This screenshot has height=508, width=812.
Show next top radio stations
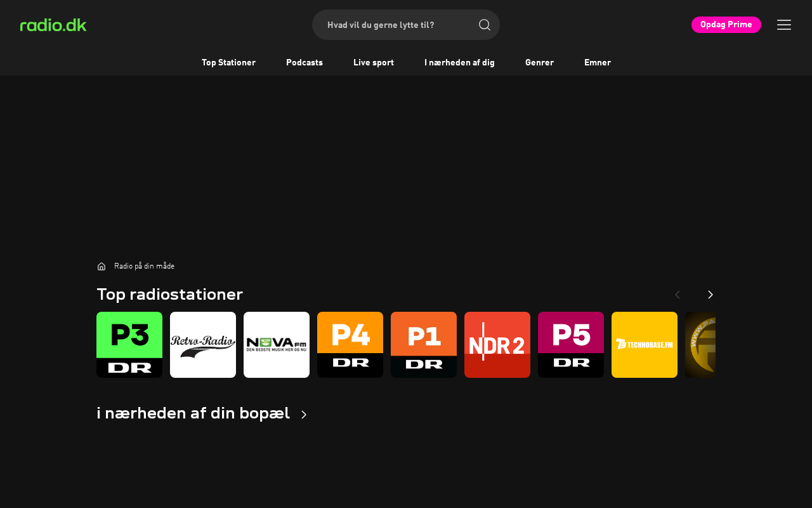(x=710, y=295)
